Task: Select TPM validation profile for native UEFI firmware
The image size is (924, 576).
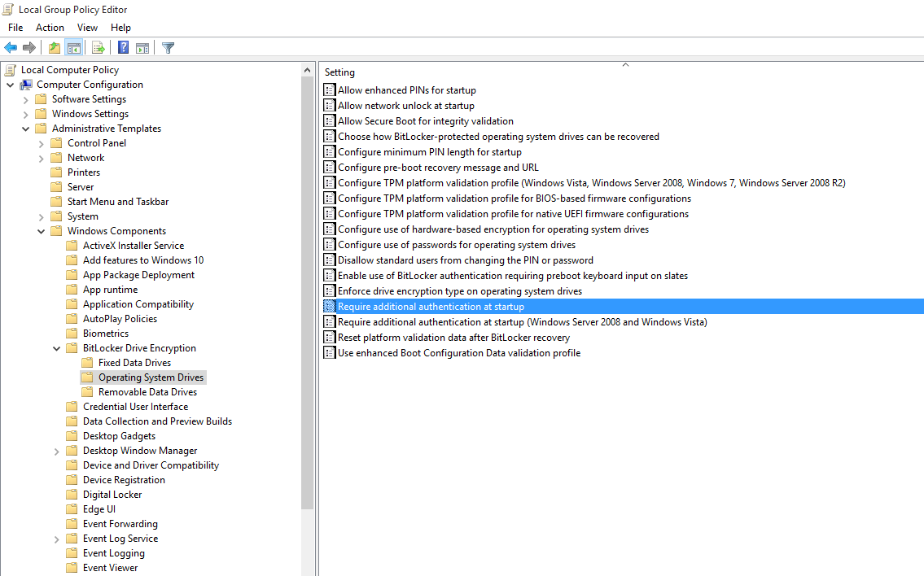Action: pyautogui.click(x=513, y=214)
